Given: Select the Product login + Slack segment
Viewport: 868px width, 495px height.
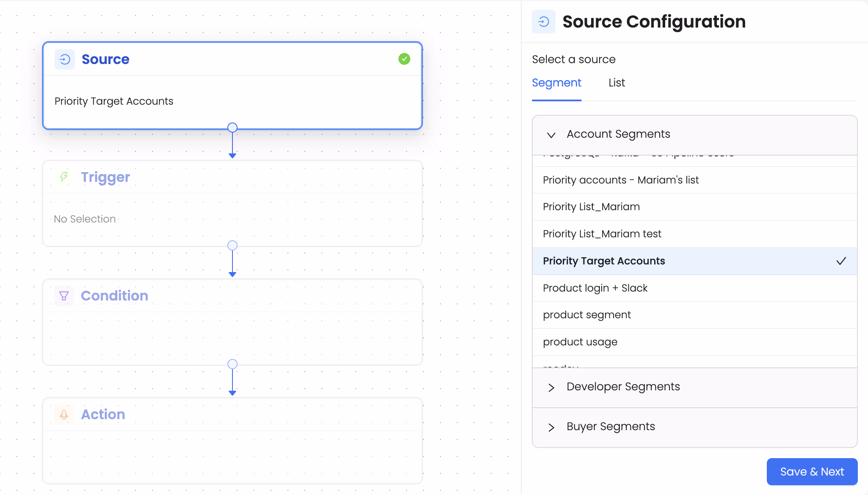Looking at the screenshot, I should click(595, 288).
